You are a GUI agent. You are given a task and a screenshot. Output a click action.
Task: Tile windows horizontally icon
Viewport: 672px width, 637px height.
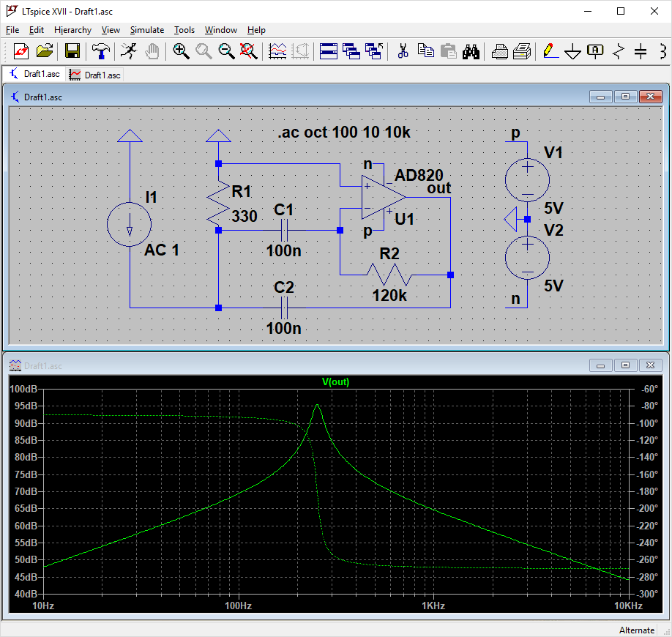328,51
